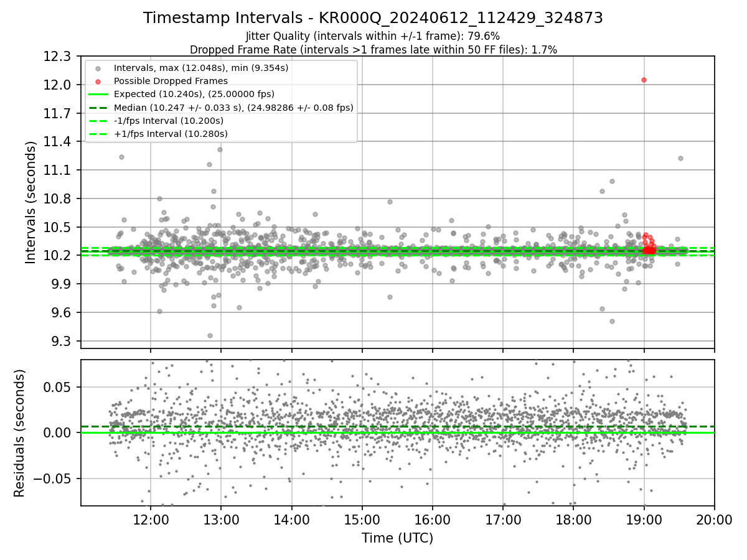This screenshot has width=747, height=560.
Task: Click the 'Jitter Quality' subtitle line
Action: click(373, 37)
